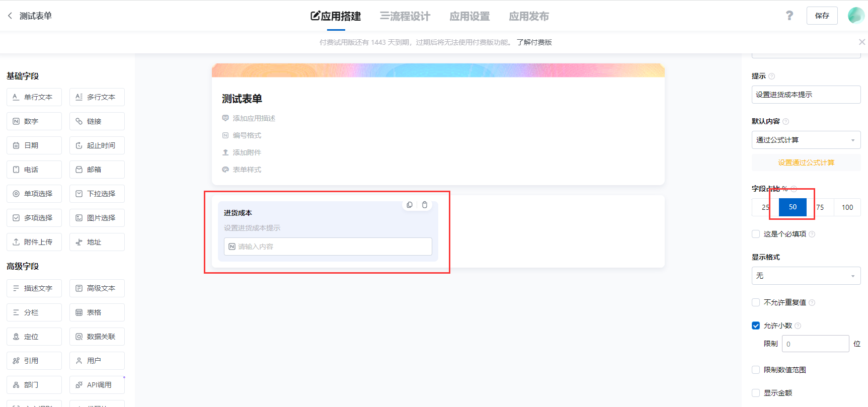This screenshot has height=407, width=868.
Task: Switch to the 流程设计 tab
Action: 405,16
